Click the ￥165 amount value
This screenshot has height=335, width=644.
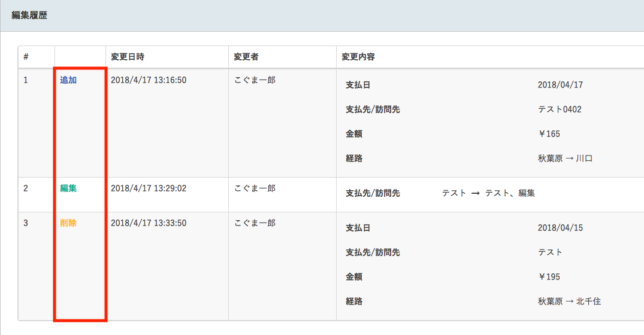pos(549,133)
